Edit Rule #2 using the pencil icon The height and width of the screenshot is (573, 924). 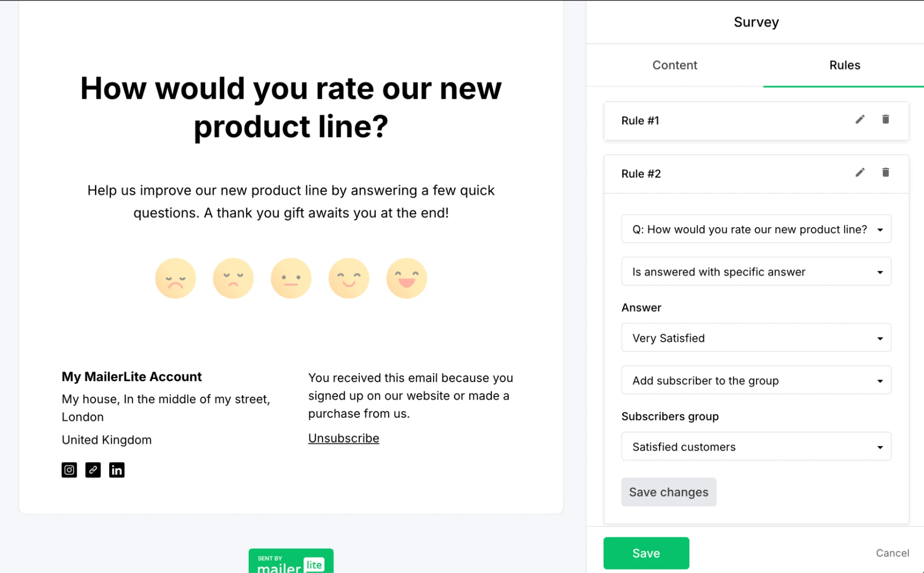tap(860, 172)
